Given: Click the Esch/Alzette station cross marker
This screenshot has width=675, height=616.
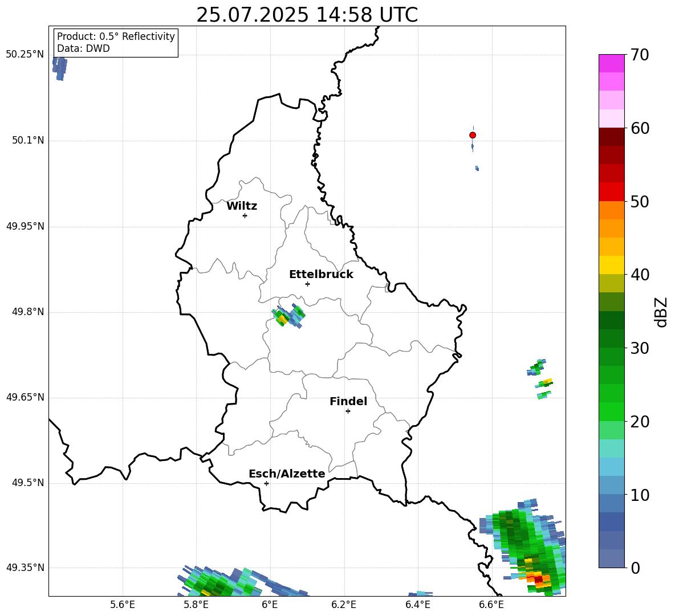Looking at the screenshot, I should pos(266,483).
